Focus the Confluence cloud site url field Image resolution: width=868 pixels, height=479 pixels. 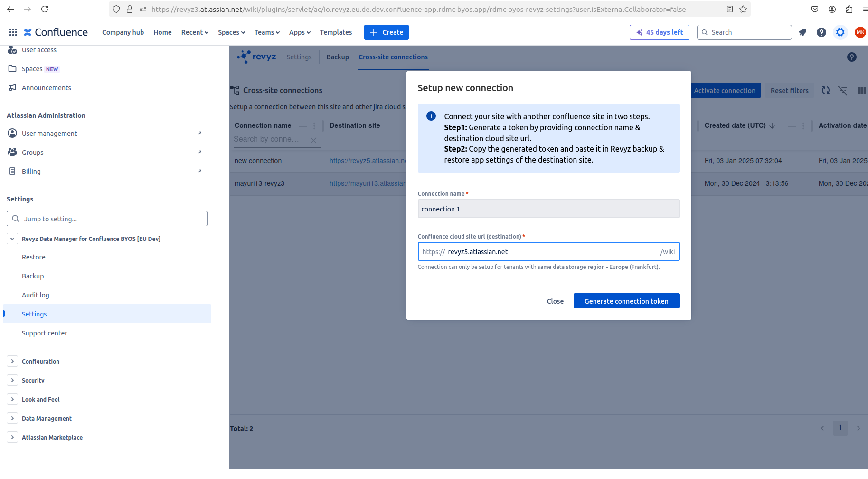548,251
